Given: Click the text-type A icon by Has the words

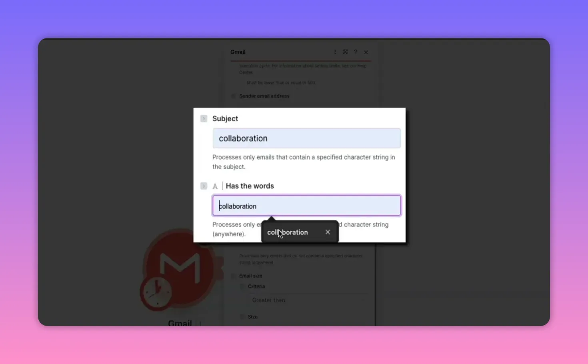Looking at the screenshot, I should pyautogui.click(x=215, y=186).
